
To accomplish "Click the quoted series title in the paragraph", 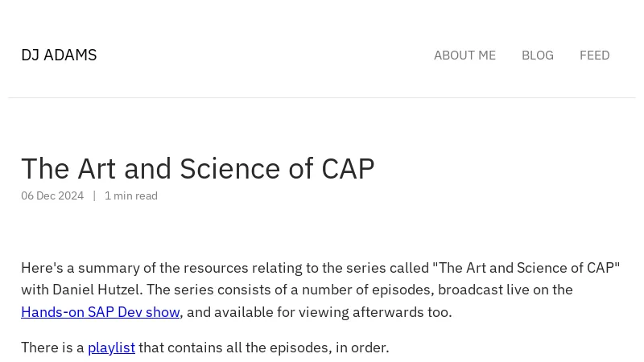I will pos(526,268).
